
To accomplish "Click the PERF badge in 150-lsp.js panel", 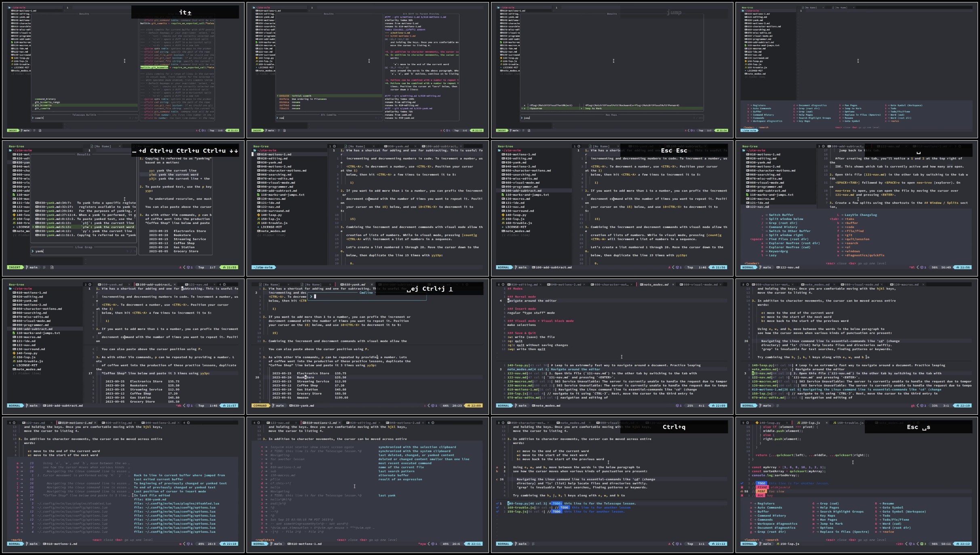I will coord(761,492).
